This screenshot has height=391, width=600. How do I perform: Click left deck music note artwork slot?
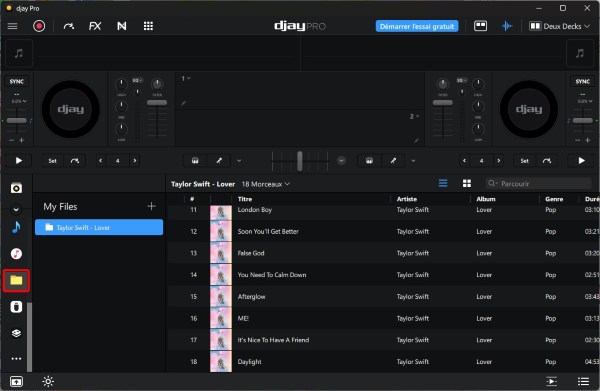pos(19,54)
